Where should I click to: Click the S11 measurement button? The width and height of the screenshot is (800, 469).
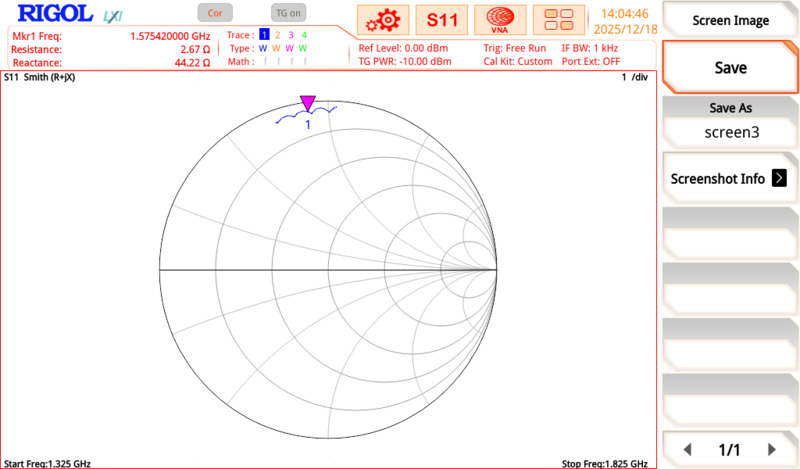[442, 20]
